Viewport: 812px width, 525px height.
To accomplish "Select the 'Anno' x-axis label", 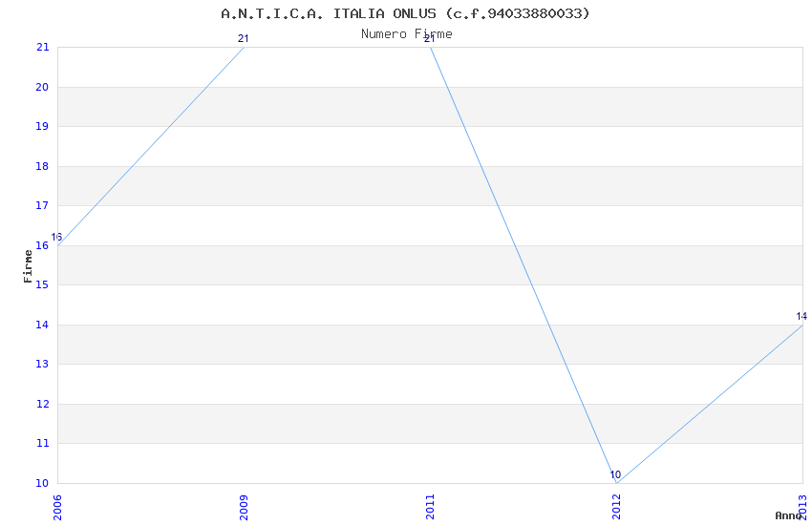I will coord(788,515).
